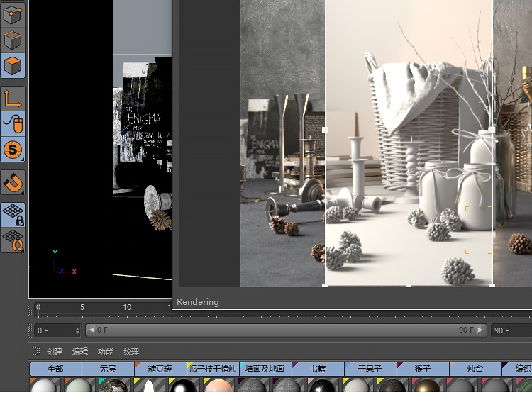Screen dimensions: 532x407
Task: Click the start frame 0 F spinner arrows
Action: pyautogui.click(x=77, y=330)
